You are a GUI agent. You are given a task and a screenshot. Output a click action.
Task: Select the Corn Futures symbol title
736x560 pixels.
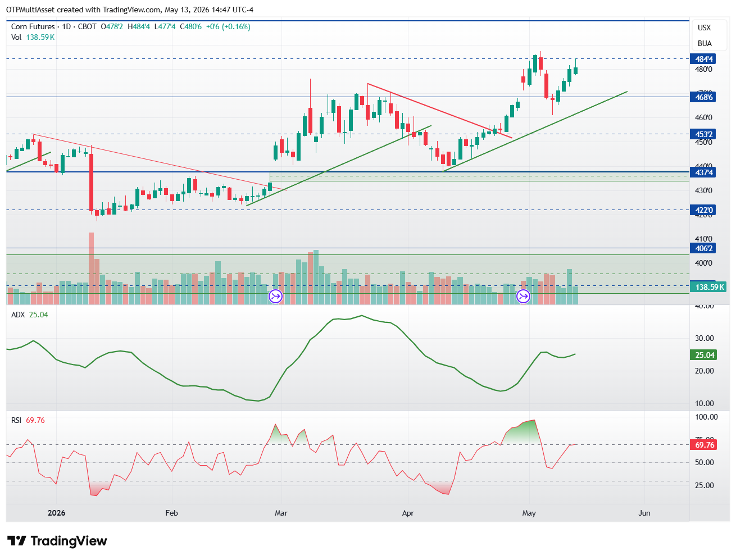point(33,26)
